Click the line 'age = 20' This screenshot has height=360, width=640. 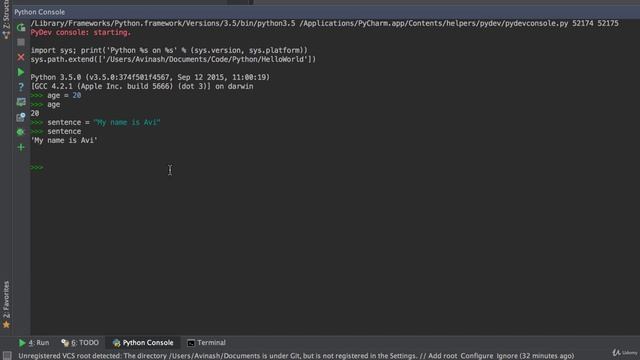pyautogui.click(x=64, y=96)
